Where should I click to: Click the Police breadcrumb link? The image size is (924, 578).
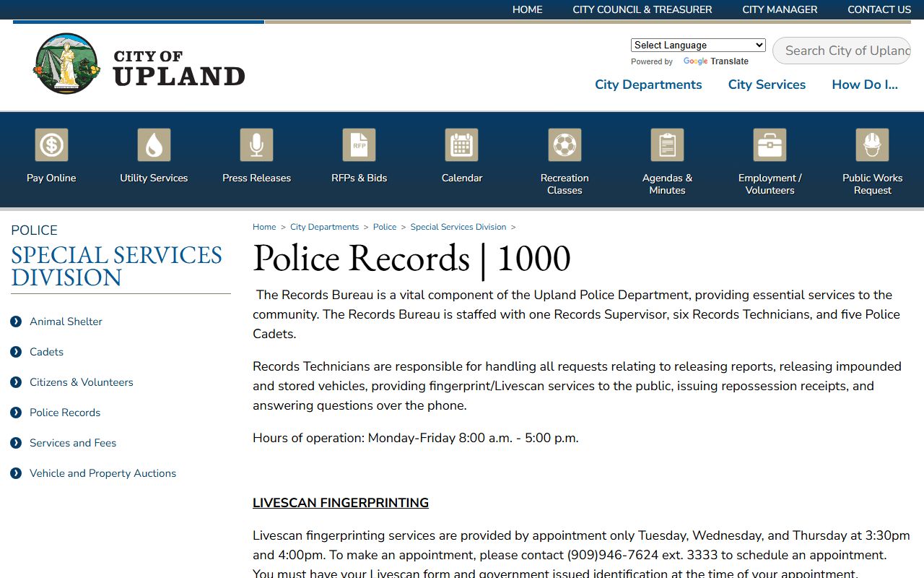point(385,227)
